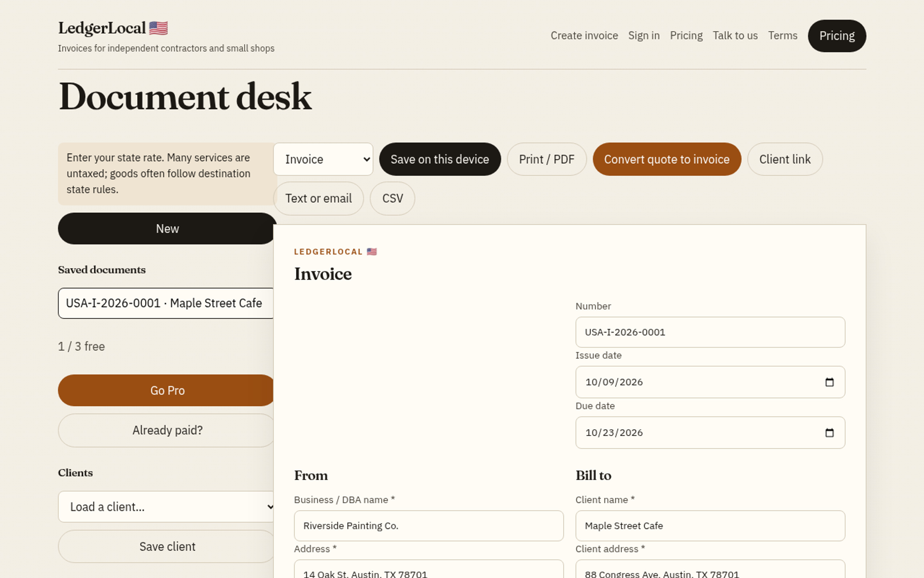Go to Create invoice in the navigation
This screenshot has width=924, height=578.
584,36
